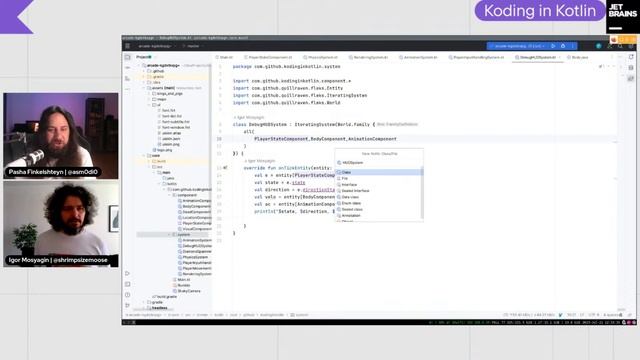Open IDE settings gear icon

631,46
